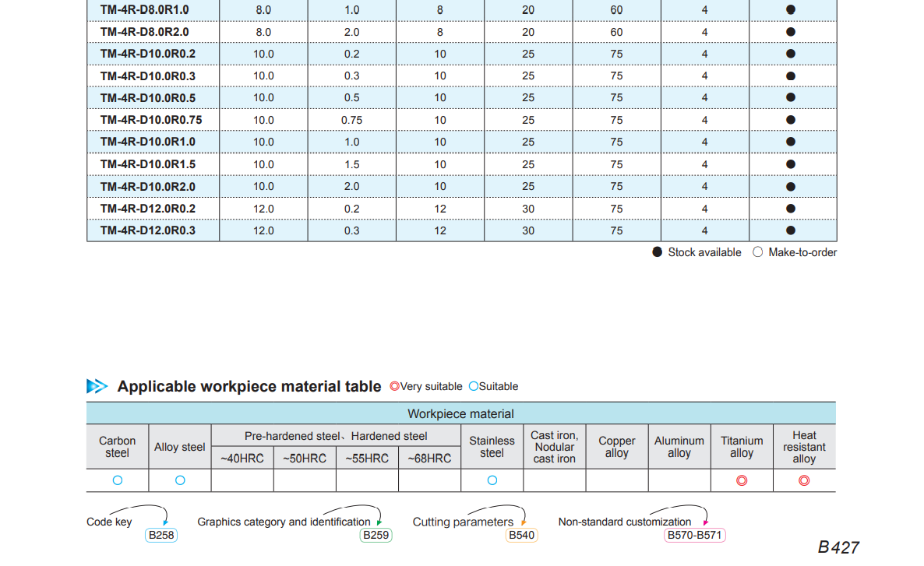Select the TM-4R-D12.0R0.3 model name cell
924x566 pixels.
pos(148,230)
